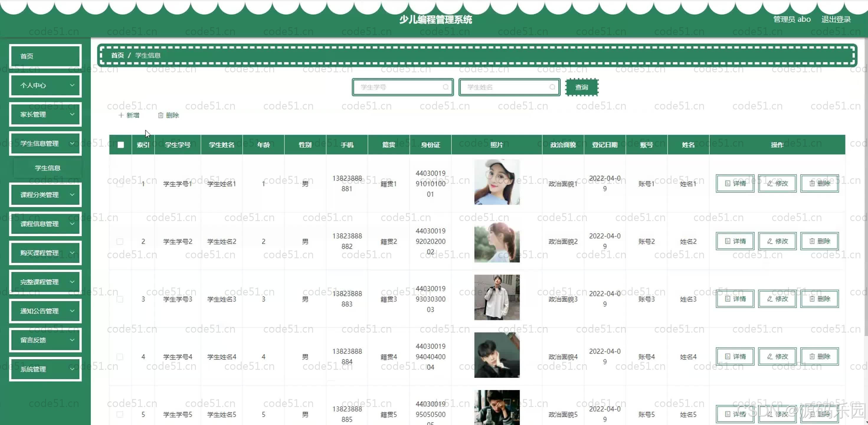The image size is (868, 425).
Task: Click 退出登录 to log out
Action: [x=835, y=19]
